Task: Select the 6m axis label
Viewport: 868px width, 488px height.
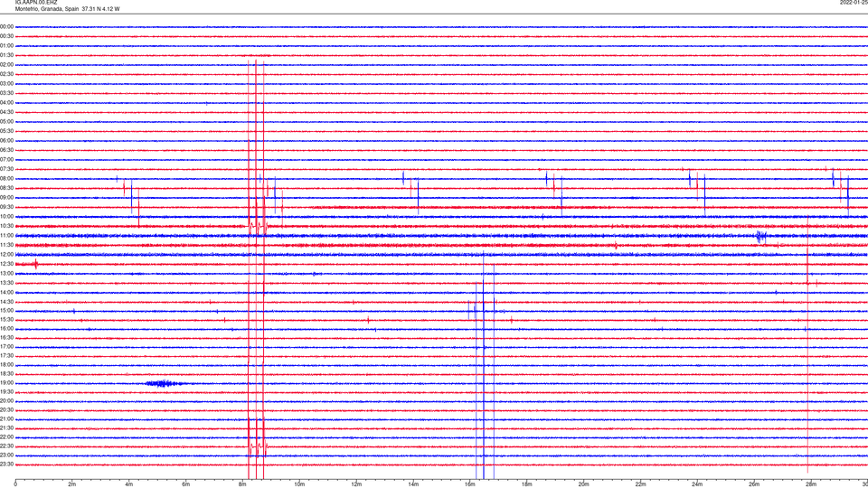Action: tap(185, 484)
